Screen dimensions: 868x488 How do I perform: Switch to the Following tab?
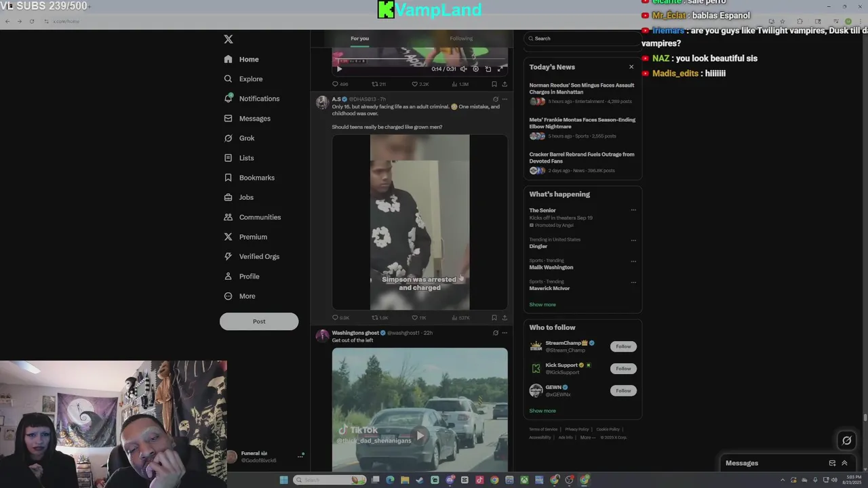click(461, 39)
